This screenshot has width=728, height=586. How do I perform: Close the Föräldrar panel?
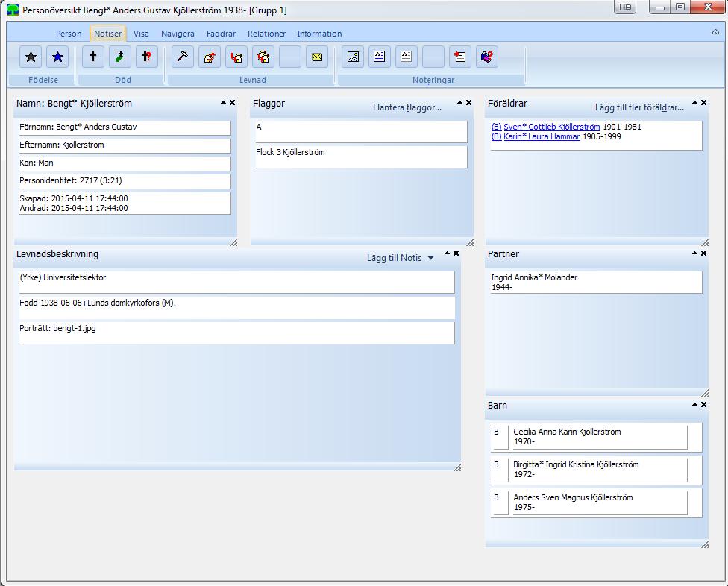(704, 103)
